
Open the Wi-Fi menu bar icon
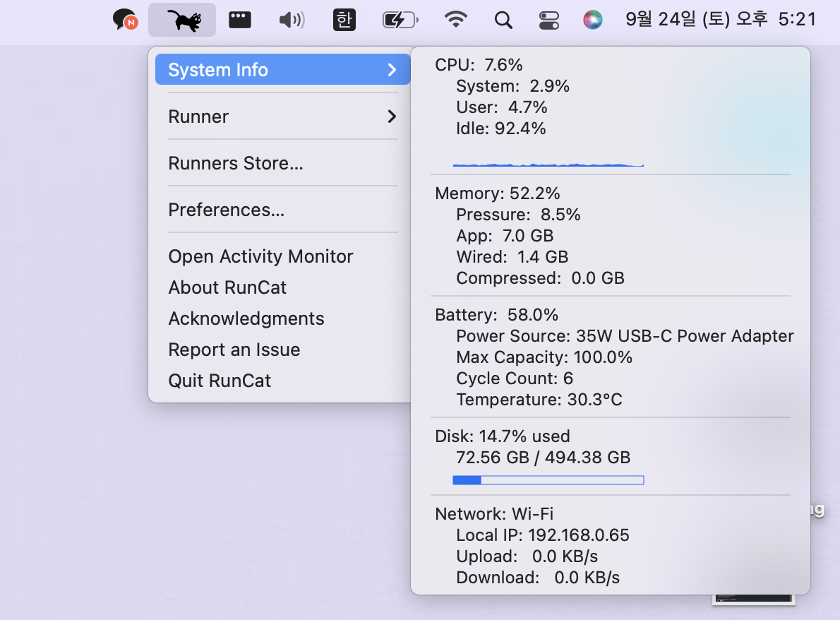[455, 20]
